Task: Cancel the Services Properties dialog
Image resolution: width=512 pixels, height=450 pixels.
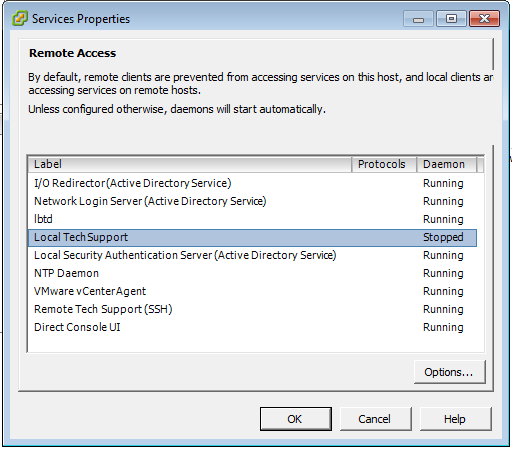Action: (375, 419)
